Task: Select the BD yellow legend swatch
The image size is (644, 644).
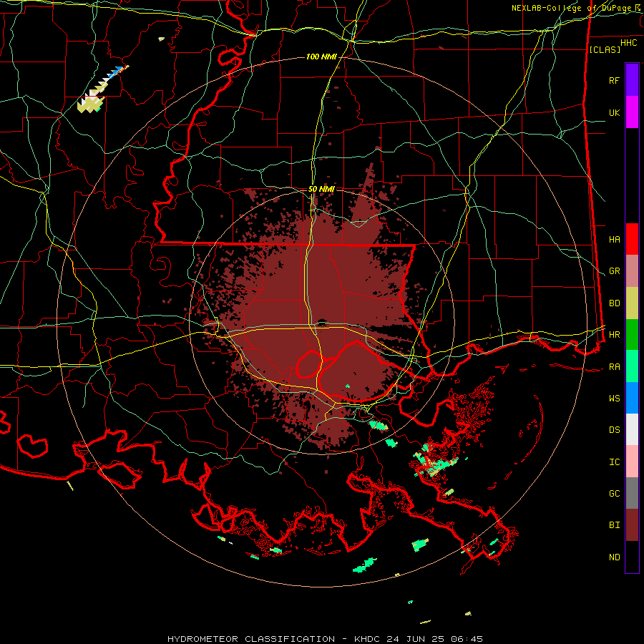Action: (x=632, y=303)
